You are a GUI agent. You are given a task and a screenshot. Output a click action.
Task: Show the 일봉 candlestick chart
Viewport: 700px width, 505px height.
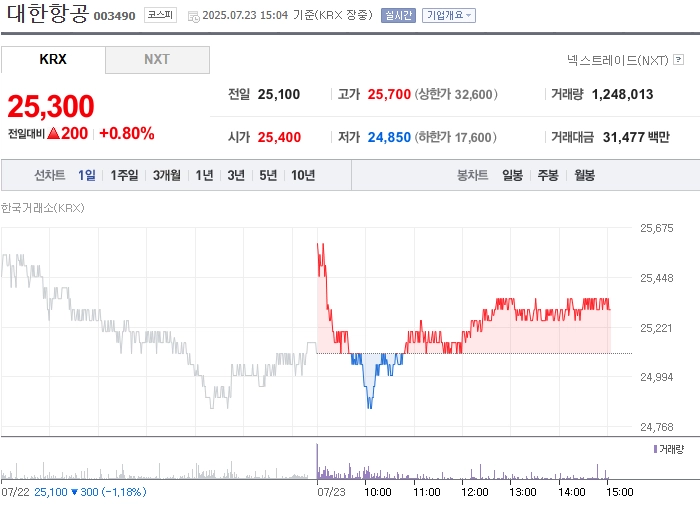click(512, 175)
